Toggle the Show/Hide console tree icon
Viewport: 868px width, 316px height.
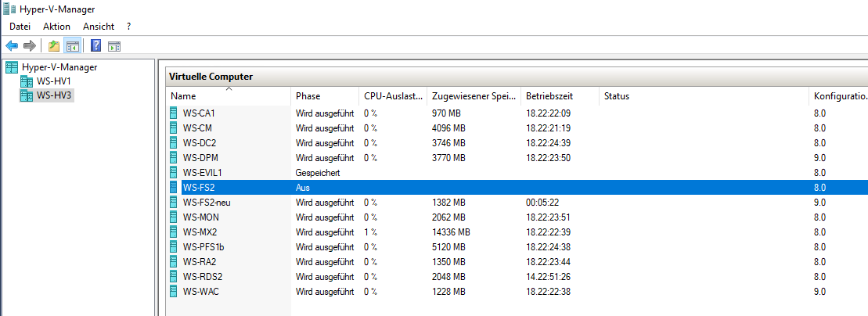pos(72,46)
